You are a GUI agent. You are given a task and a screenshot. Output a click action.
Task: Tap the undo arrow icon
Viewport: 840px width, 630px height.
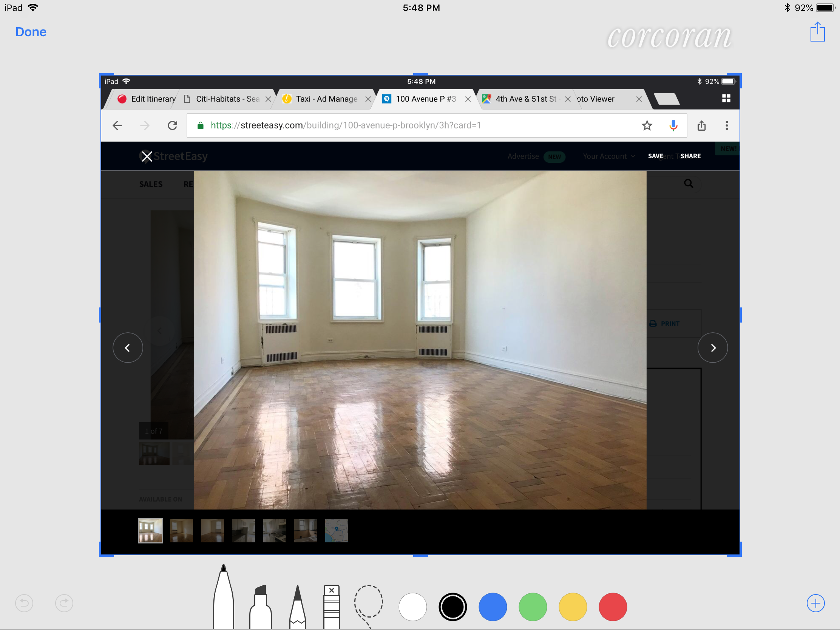[24, 603]
